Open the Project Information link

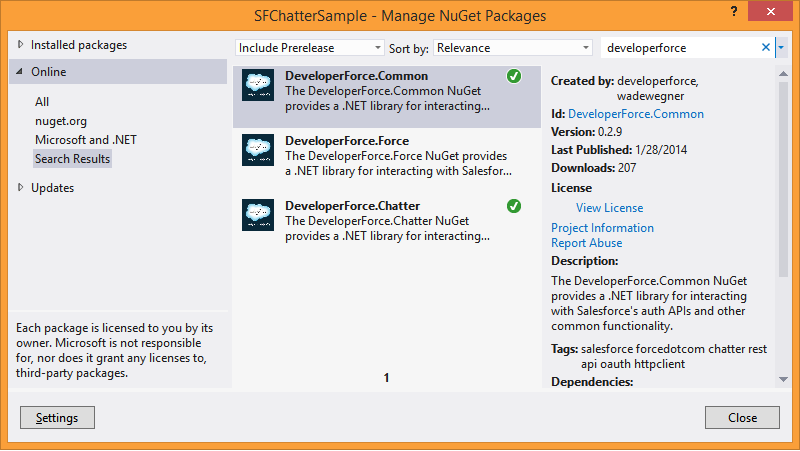602,228
